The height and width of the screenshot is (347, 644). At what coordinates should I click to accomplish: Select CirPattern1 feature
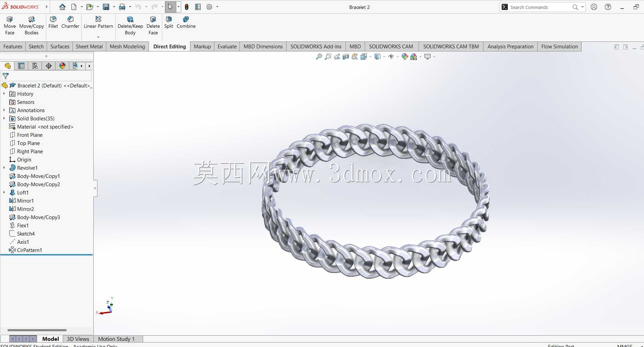(30, 250)
